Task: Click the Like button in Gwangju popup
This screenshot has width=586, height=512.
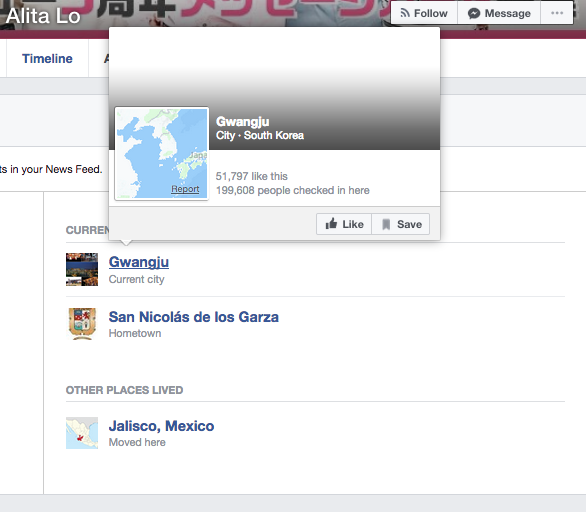Action: click(x=344, y=224)
